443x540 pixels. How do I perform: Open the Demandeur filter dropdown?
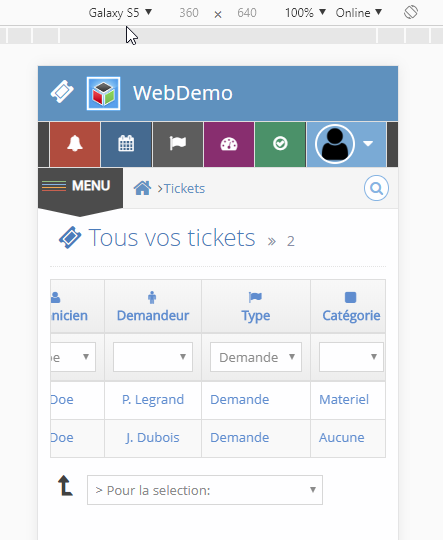click(x=153, y=357)
